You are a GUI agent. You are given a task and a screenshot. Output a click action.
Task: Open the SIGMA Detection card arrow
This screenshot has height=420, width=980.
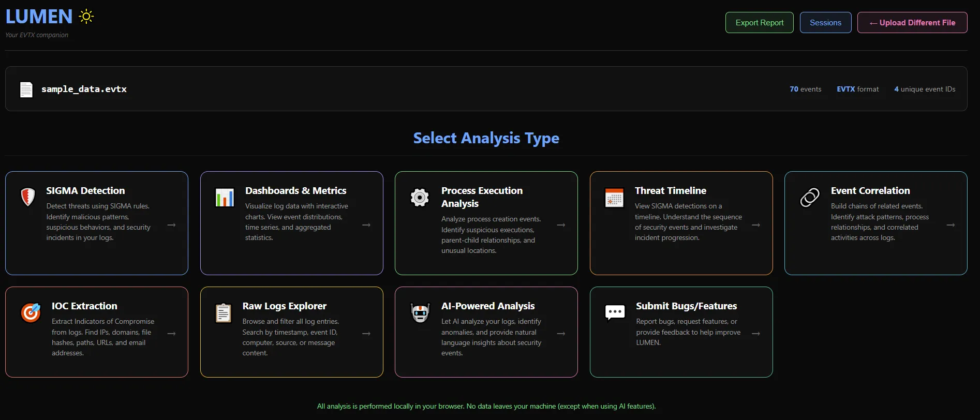point(171,225)
